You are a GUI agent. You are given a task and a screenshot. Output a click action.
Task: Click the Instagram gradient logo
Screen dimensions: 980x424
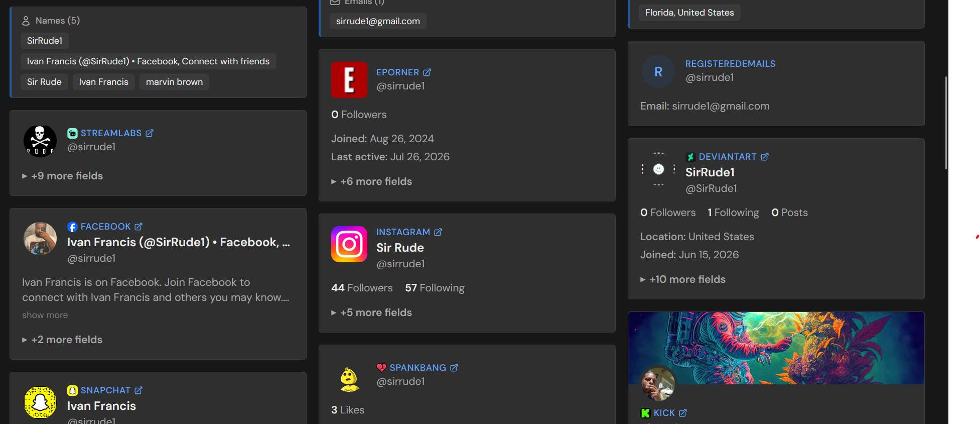(349, 244)
